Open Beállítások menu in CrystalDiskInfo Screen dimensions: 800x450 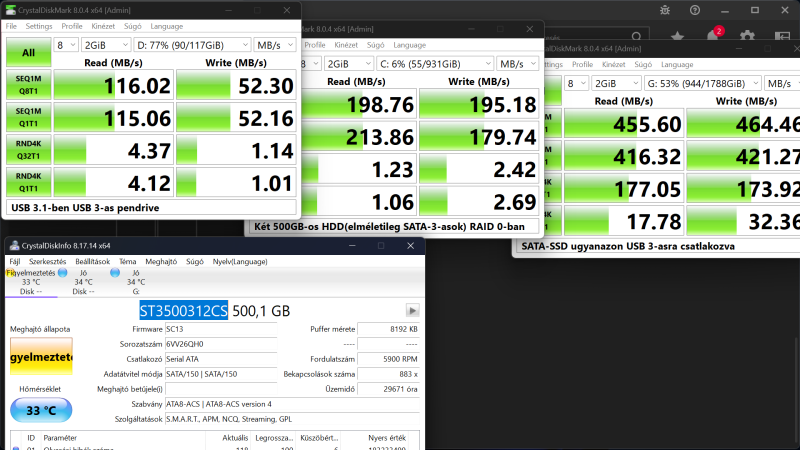[x=92, y=261]
